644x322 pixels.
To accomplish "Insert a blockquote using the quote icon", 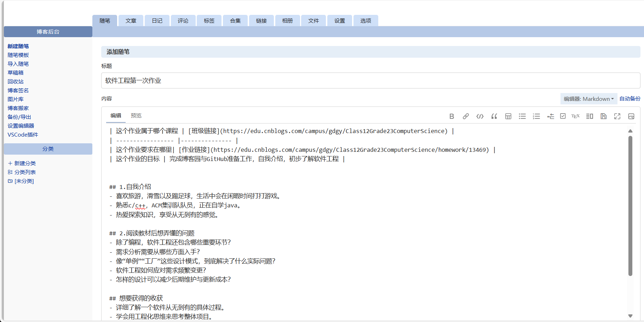I will (x=494, y=116).
